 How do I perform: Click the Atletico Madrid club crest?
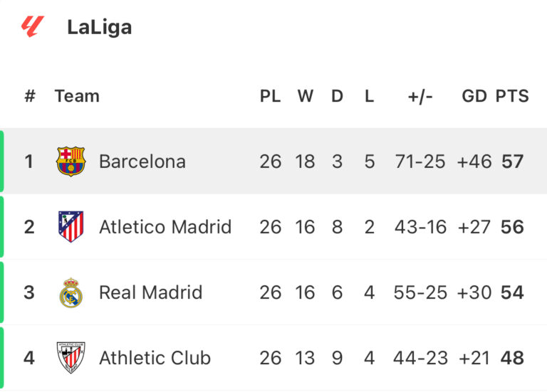pyautogui.click(x=71, y=227)
